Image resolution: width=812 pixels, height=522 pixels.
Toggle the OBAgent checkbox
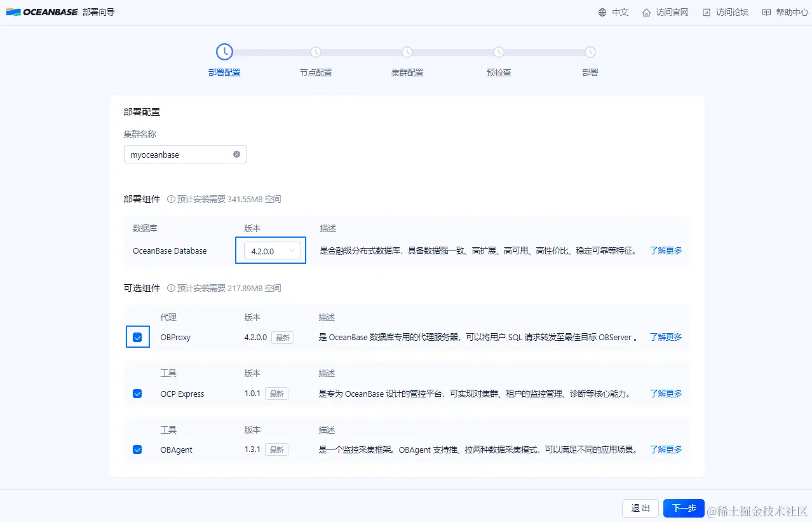pyautogui.click(x=137, y=450)
